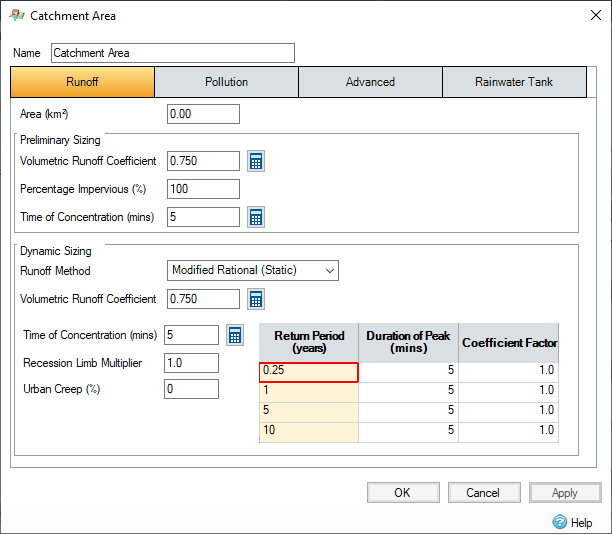612x534 pixels.
Task: Select the return period cell with value 1
Action: (x=309, y=392)
